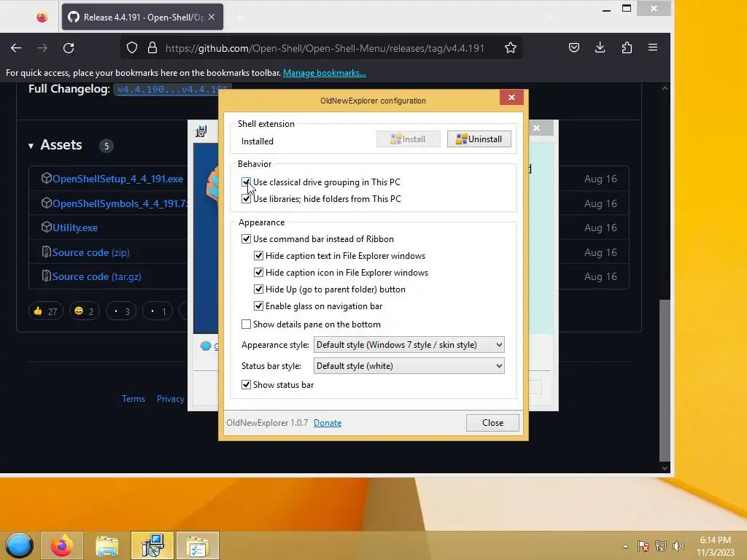
Task: Open Firefox extensions icon
Action: pyautogui.click(x=627, y=47)
